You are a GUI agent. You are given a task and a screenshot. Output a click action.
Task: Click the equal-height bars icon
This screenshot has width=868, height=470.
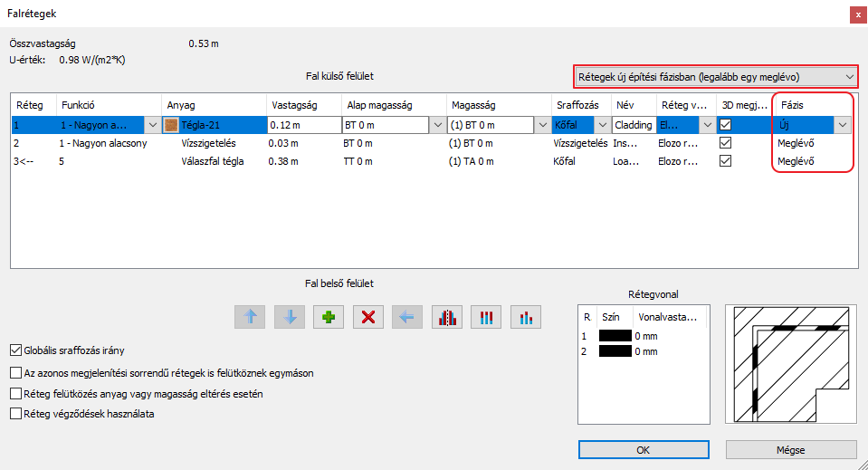(486, 317)
